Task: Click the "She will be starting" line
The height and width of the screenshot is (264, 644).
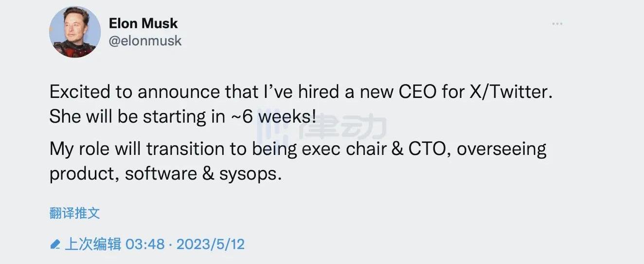Action: pyautogui.click(x=182, y=117)
